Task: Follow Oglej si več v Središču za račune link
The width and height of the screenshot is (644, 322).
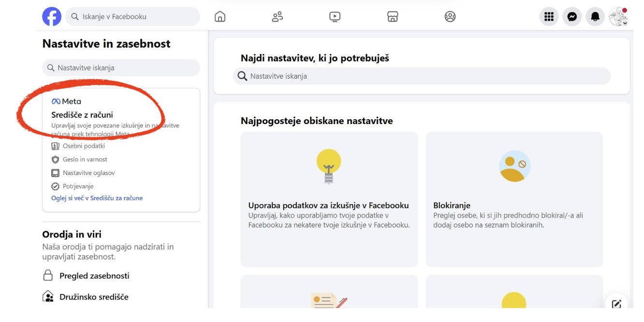Action: pos(97,198)
